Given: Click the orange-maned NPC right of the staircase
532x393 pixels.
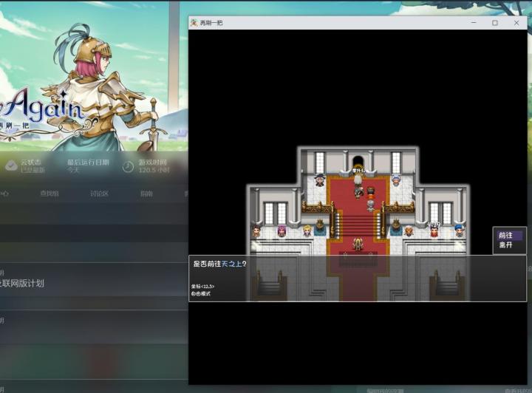Looking at the screenshot, I should pos(409,231).
